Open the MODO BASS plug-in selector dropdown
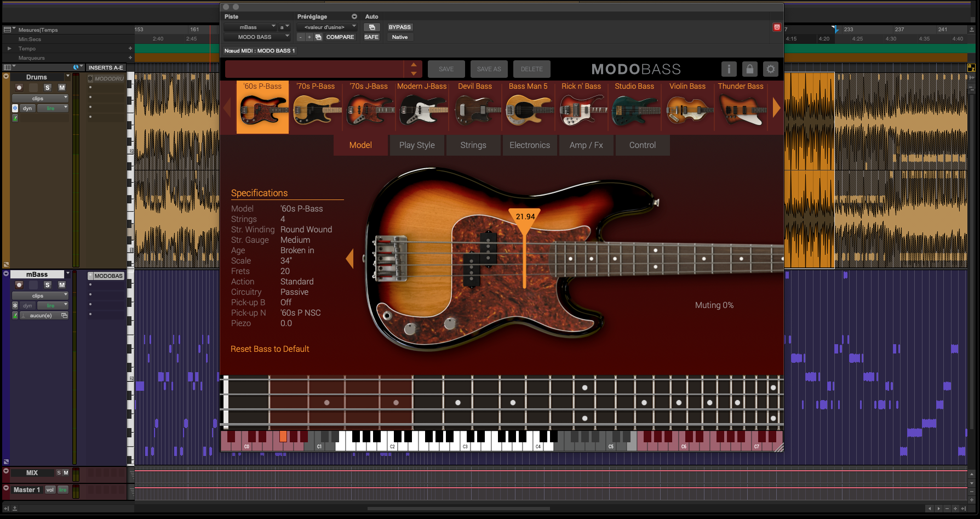The image size is (980, 519). 257,37
